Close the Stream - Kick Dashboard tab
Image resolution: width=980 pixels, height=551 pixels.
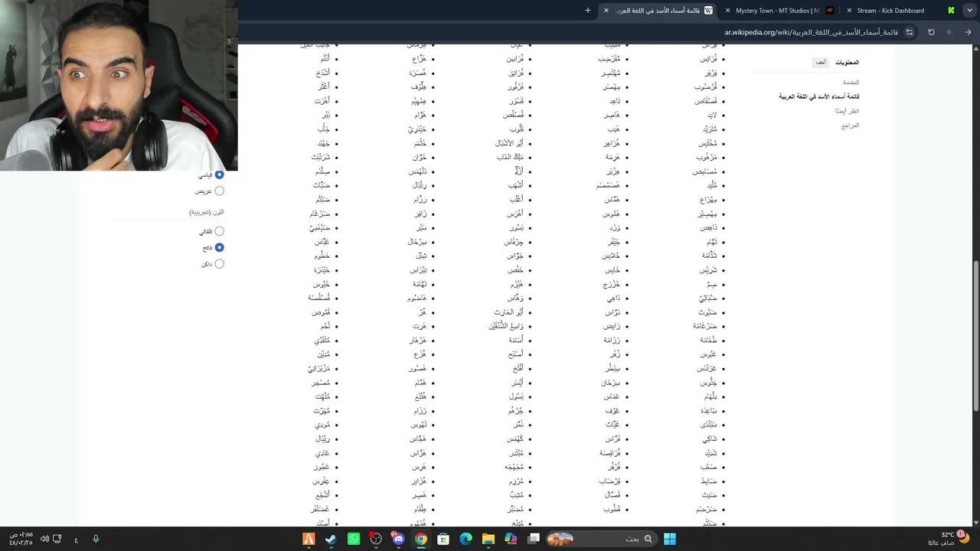point(849,11)
